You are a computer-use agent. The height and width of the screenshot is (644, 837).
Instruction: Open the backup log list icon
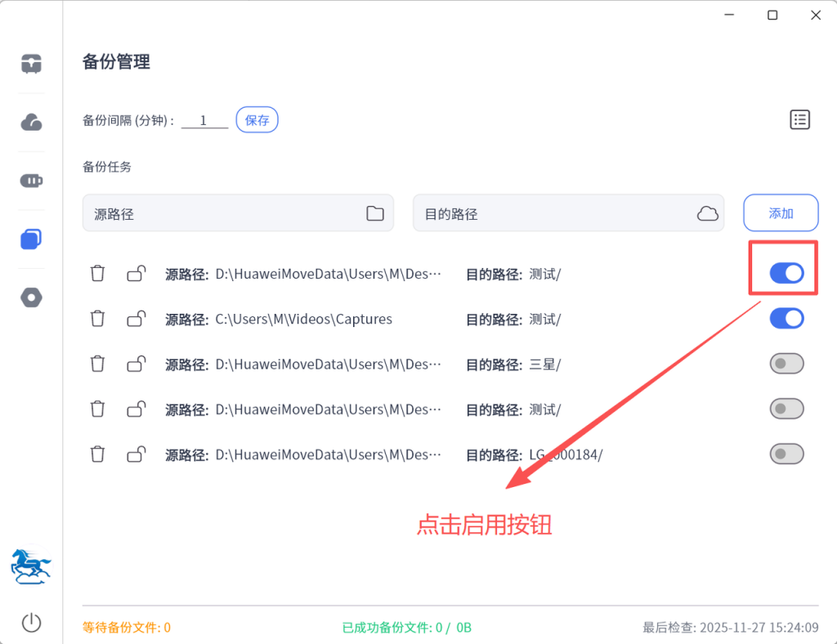[799, 120]
